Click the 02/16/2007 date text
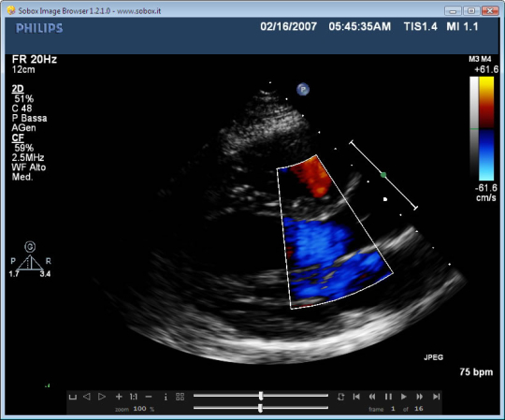 [x=289, y=26]
